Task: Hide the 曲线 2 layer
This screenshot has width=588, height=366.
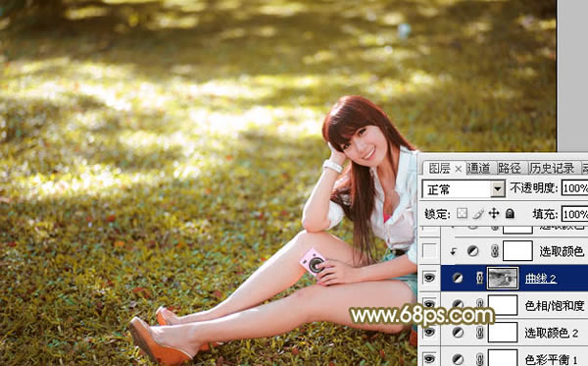Action: [429, 278]
